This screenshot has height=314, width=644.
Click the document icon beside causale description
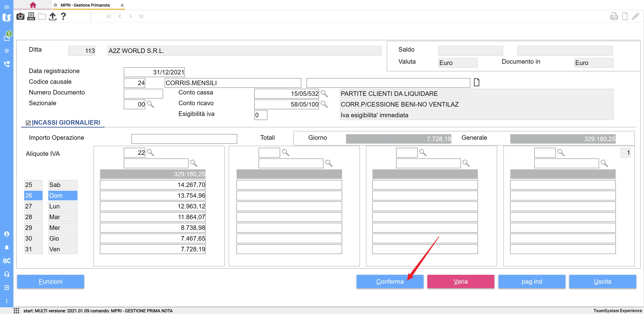click(x=476, y=82)
